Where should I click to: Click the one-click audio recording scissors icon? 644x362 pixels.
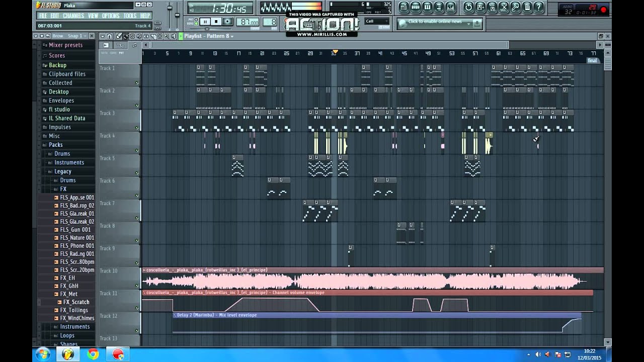click(504, 7)
